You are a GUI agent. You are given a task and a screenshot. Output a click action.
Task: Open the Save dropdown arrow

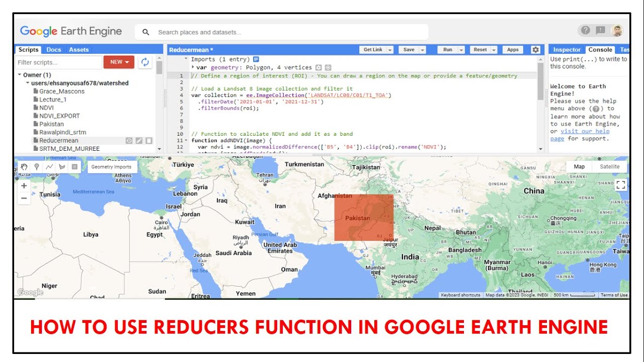pos(422,50)
